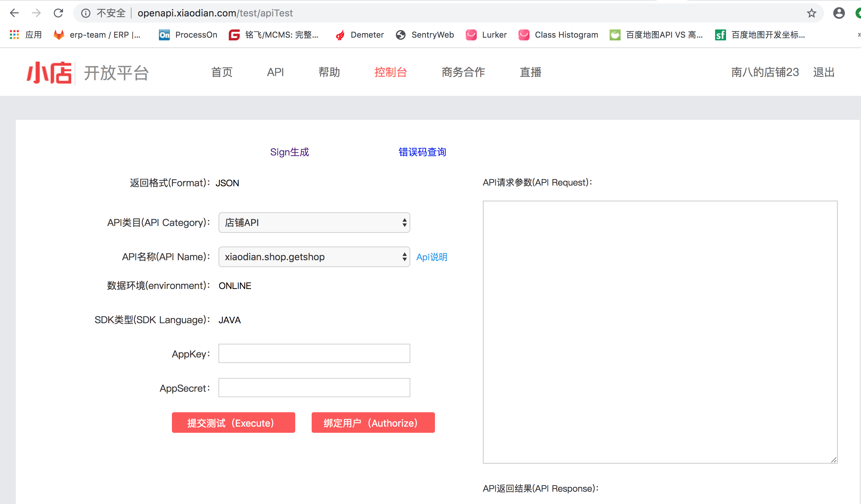Open the 应用 apps grid bookmark
This screenshot has width=861, height=504.
[26, 35]
